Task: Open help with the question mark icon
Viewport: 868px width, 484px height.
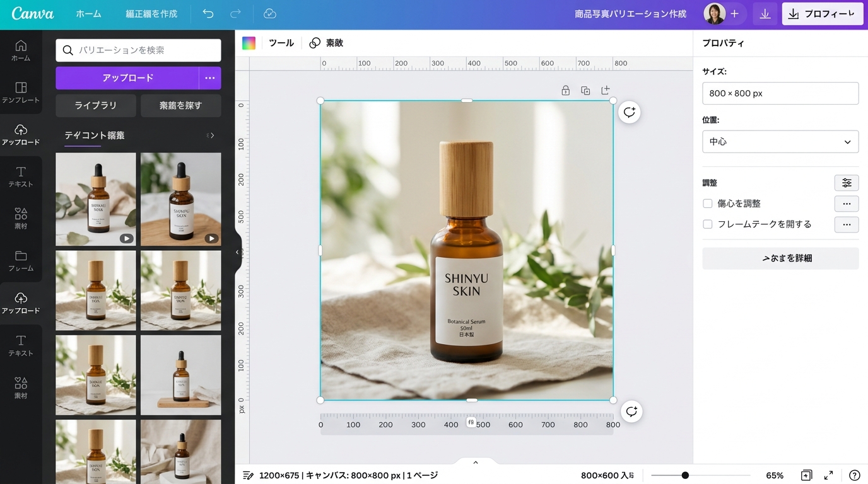Action: click(854, 475)
